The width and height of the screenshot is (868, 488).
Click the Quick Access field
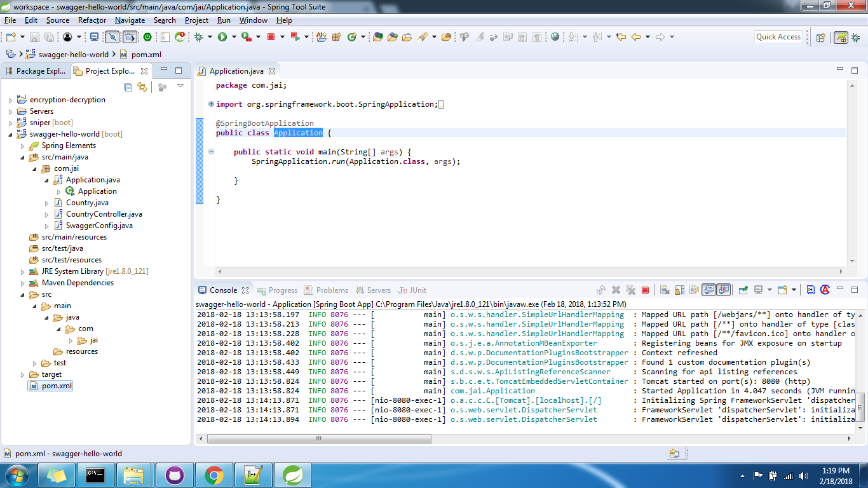pos(778,36)
